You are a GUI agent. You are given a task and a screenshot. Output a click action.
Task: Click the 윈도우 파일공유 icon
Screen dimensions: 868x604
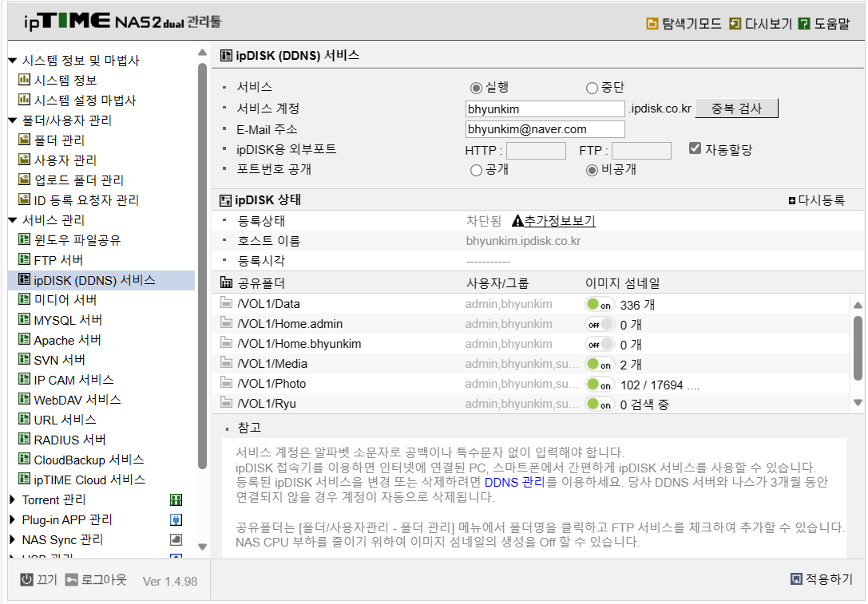24,239
